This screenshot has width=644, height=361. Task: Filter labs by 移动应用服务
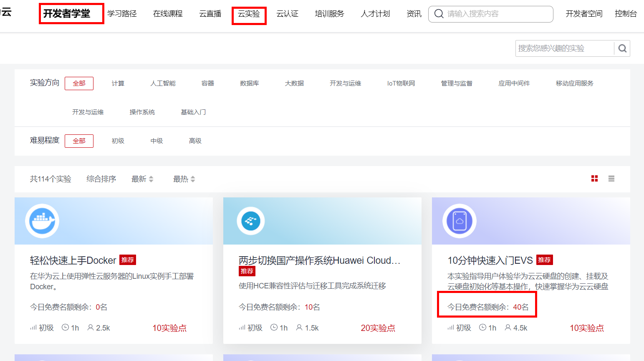click(575, 83)
